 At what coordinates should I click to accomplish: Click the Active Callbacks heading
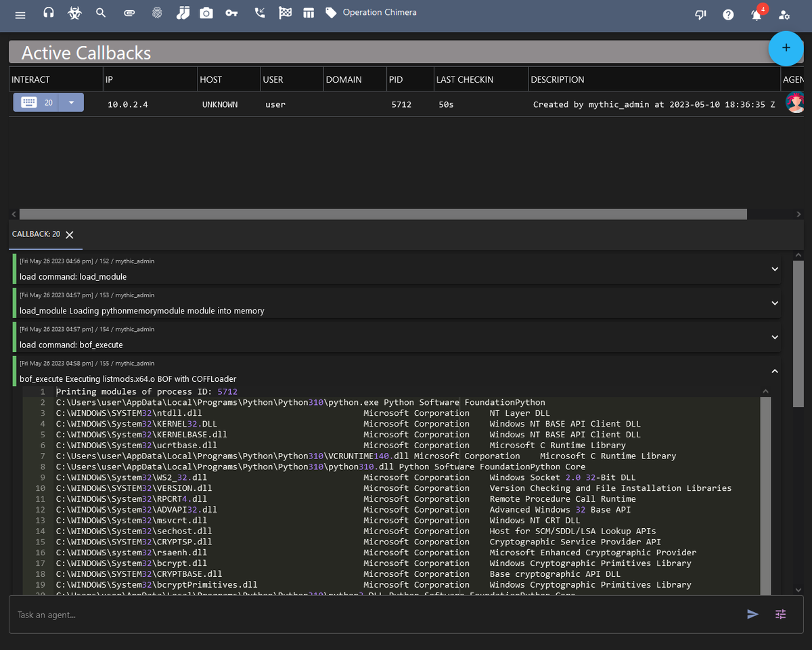click(x=86, y=53)
